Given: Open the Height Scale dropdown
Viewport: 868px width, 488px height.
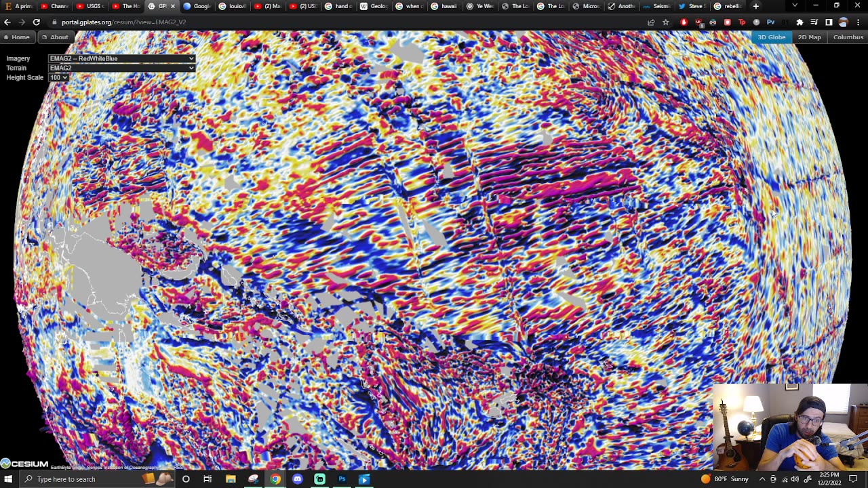Looking at the screenshot, I should [x=59, y=77].
